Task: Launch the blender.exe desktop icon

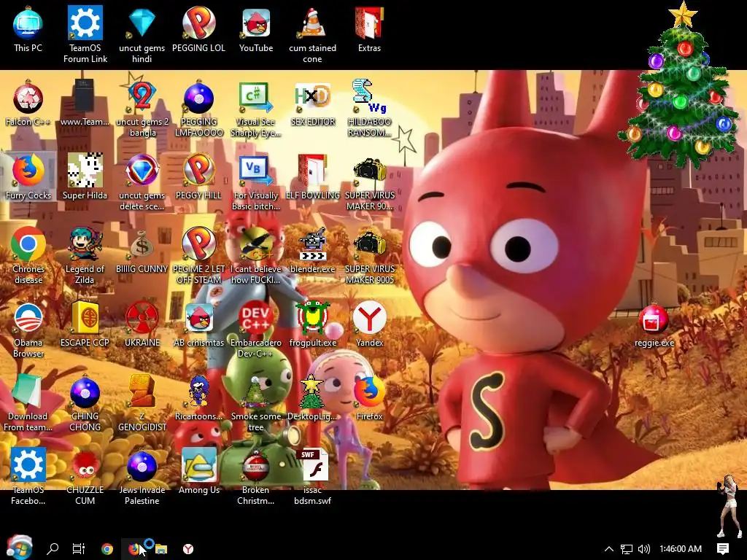Action: [312, 250]
